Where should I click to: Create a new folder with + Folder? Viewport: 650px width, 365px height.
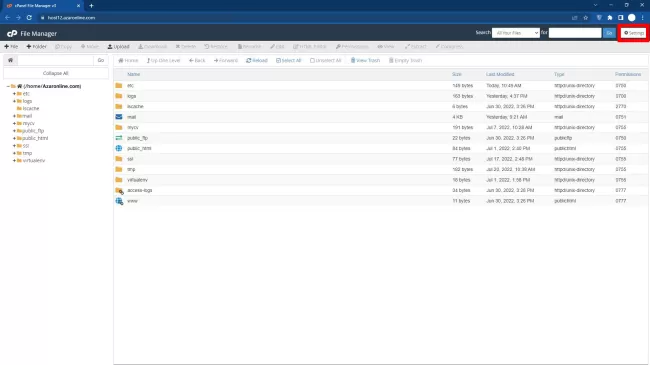coord(36,46)
